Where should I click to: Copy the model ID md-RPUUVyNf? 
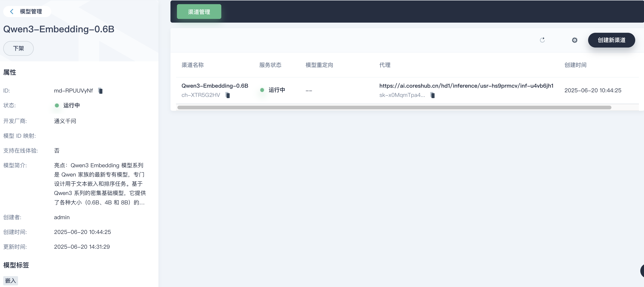click(100, 91)
